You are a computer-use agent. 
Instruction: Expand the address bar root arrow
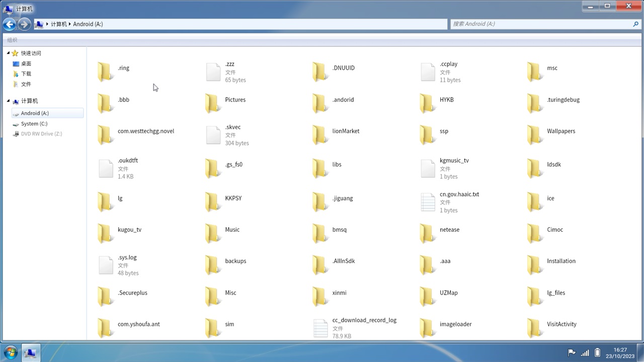pyautogui.click(x=47, y=24)
